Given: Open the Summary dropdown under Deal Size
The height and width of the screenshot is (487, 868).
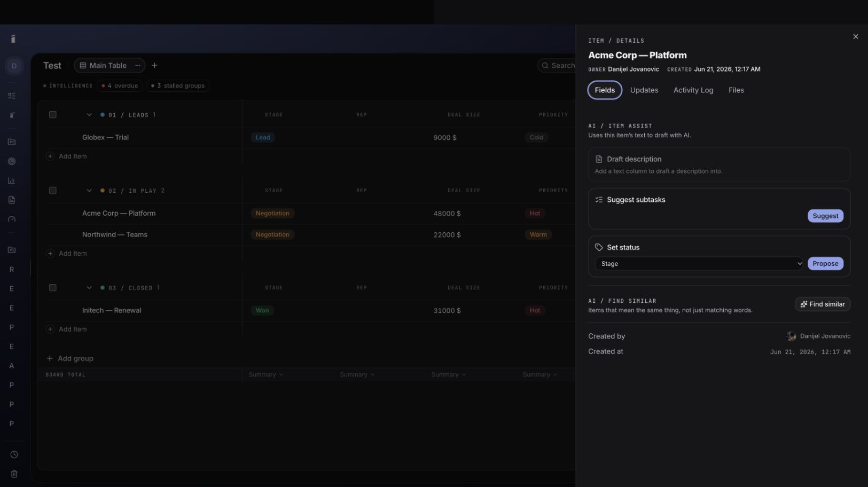Looking at the screenshot, I should point(449,375).
